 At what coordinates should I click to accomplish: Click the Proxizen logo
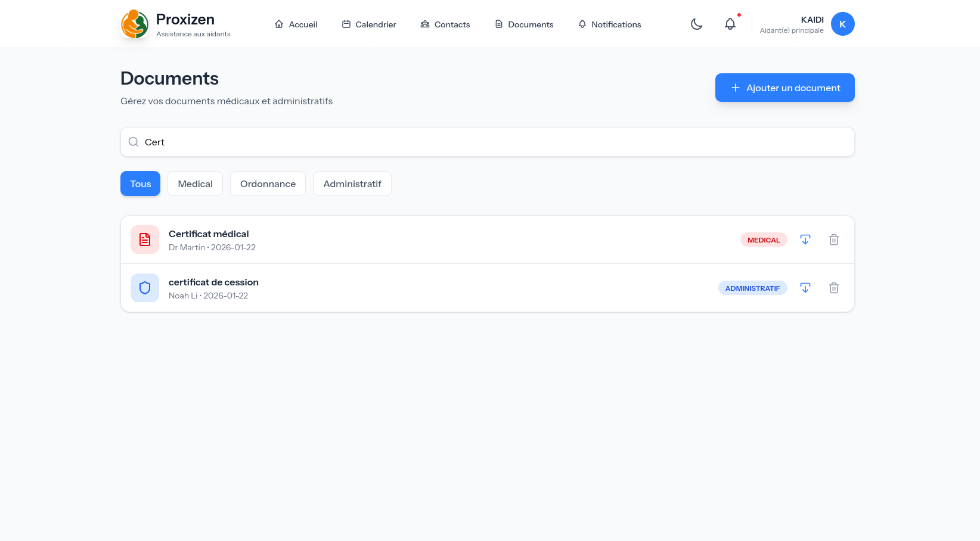[135, 24]
